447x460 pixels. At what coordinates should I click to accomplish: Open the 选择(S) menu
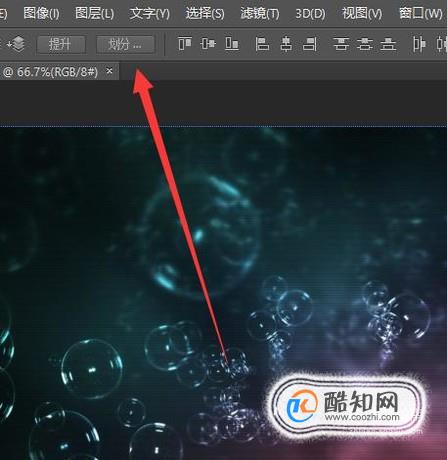click(205, 14)
